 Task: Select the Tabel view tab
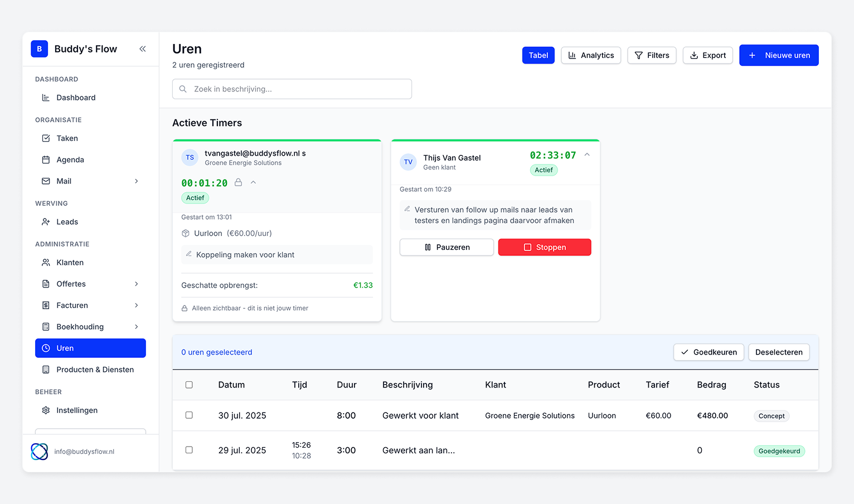538,55
